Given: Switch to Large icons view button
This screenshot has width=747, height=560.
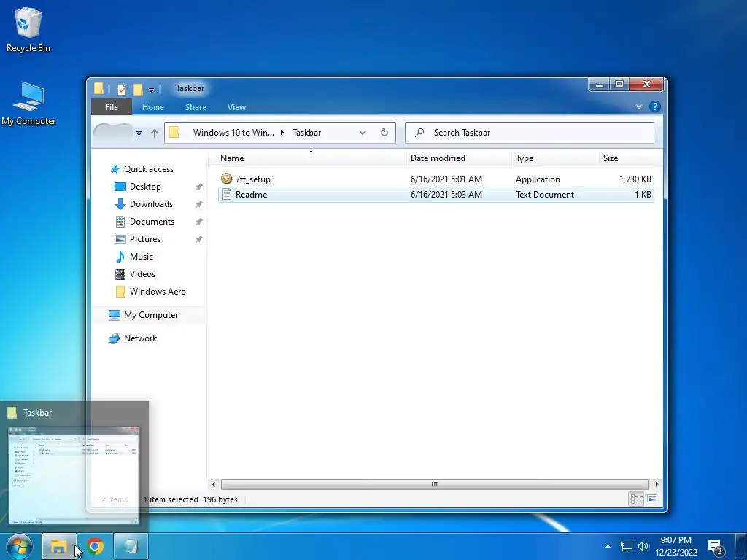Looking at the screenshot, I should click(x=652, y=499).
